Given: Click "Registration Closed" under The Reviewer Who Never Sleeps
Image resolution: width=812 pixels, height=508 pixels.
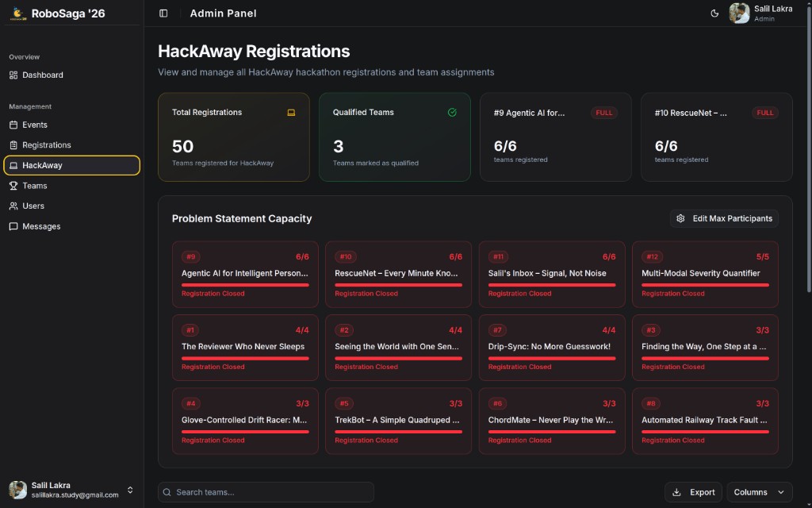Looking at the screenshot, I should [x=213, y=367].
